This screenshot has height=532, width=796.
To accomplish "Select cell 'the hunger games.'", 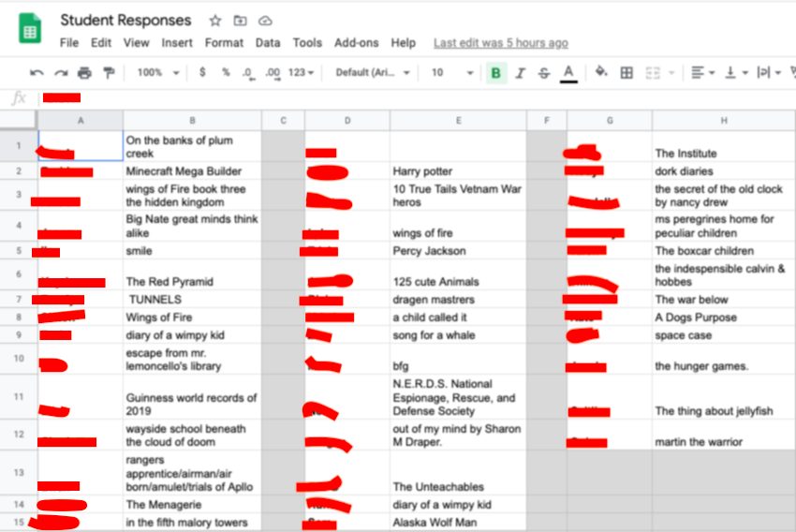I will (x=723, y=360).
